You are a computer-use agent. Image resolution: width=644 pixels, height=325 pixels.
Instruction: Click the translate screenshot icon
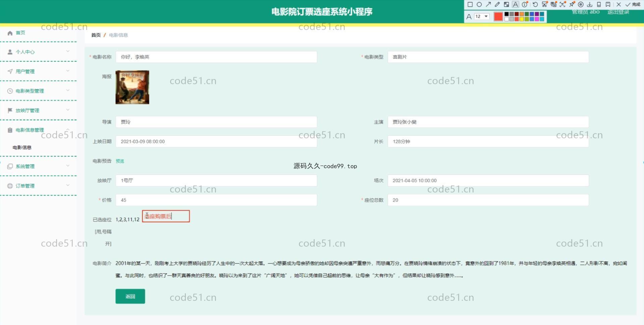[x=554, y=4]
